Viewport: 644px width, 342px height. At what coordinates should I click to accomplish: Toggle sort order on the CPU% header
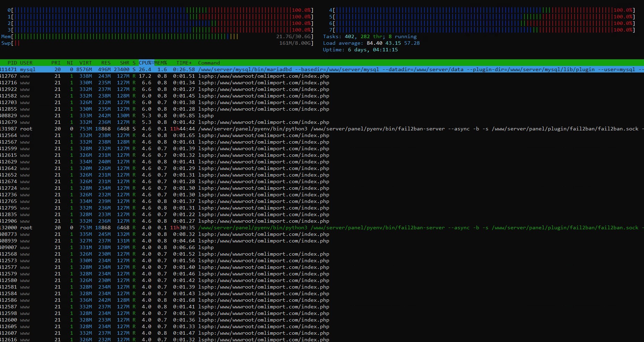[x=146, y=63]
